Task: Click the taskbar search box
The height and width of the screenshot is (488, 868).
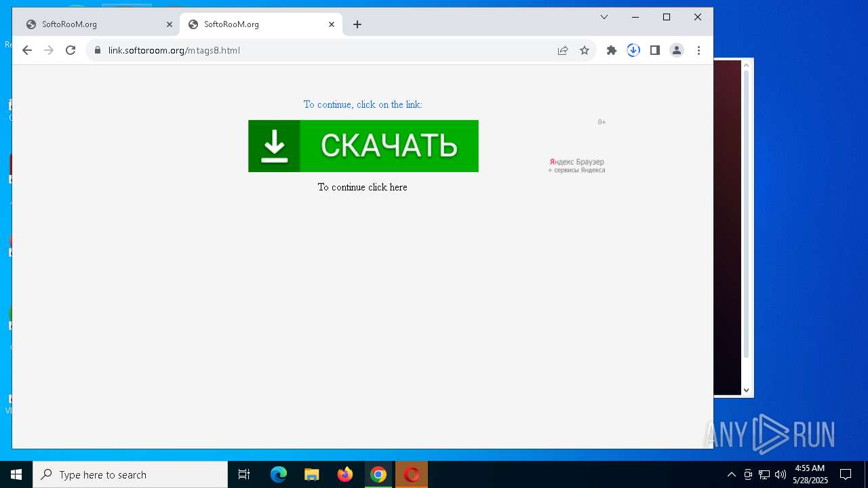Action: click(130, 474)
